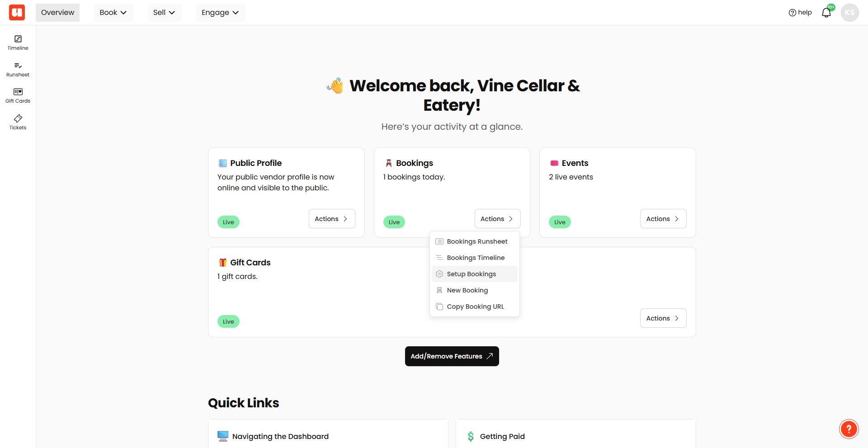Screen dimensions: 868x448
Task: Expand the Book dropdown menu
Action: coord(113,13)
